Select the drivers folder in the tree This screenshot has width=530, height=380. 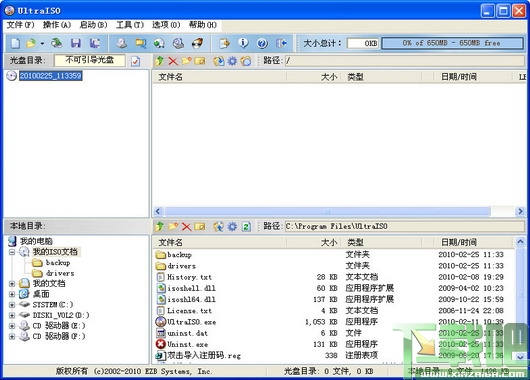(x=60, y=273)
